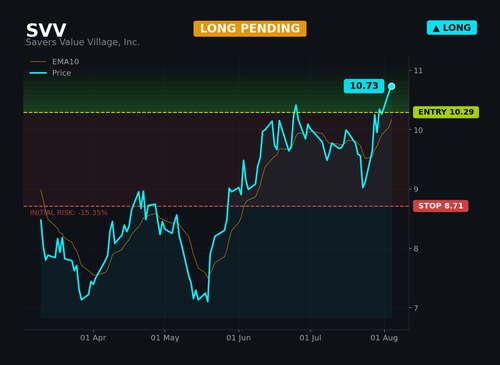Image resolution: width=500 pixels, height=365 pixels.
Task: Click the 01 May date axis label
Action: [165, 338]
